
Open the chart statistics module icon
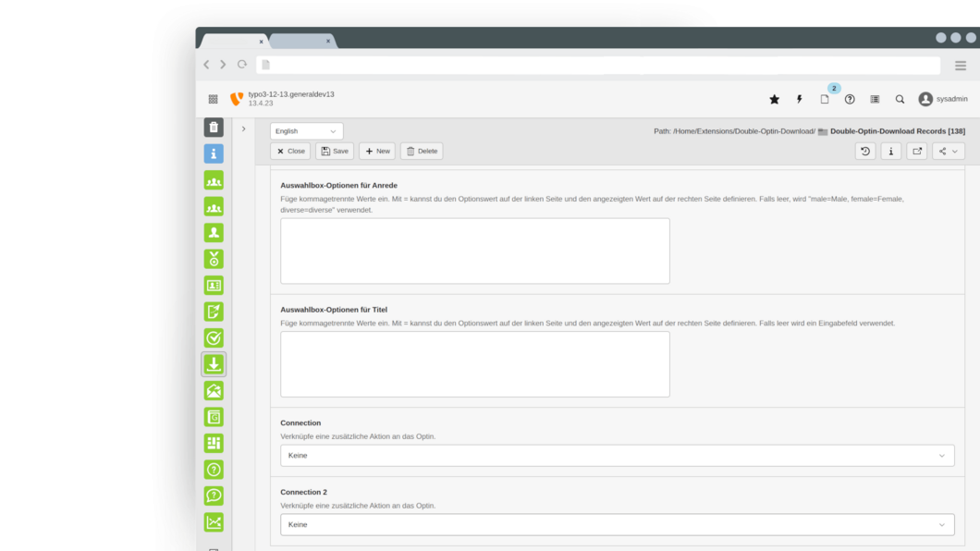coord(214,522)
